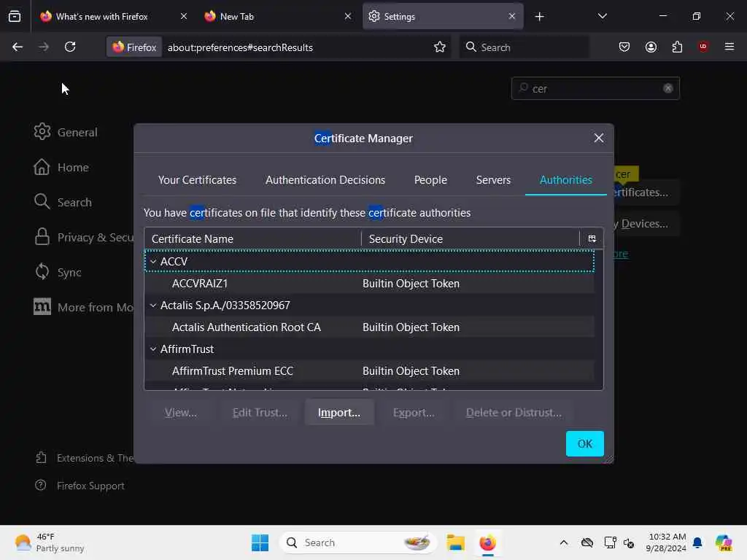
Task: Open More from Mozilla category
Action: tap(83, 307)
